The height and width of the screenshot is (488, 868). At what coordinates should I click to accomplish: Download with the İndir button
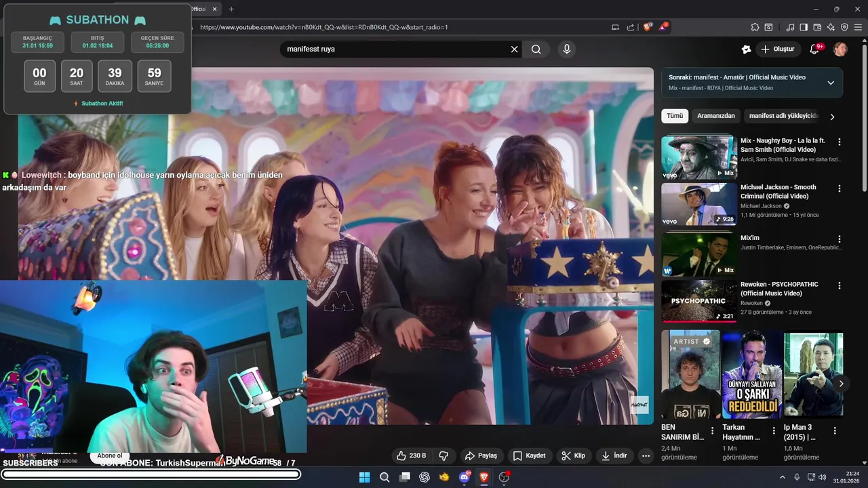pos(614,455)
